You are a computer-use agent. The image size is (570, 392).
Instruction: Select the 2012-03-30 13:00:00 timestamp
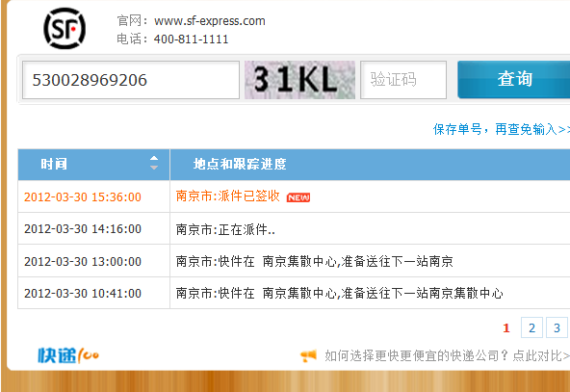coord(83,261)
